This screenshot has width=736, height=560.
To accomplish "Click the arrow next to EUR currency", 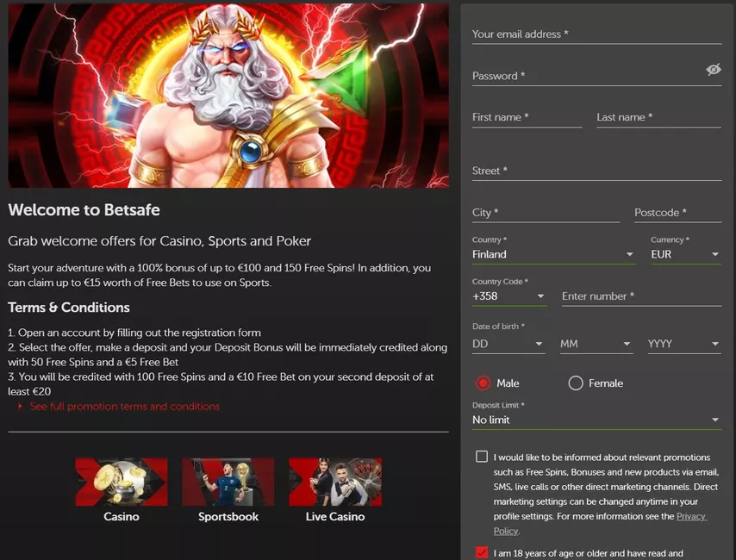I will point(714,254).
